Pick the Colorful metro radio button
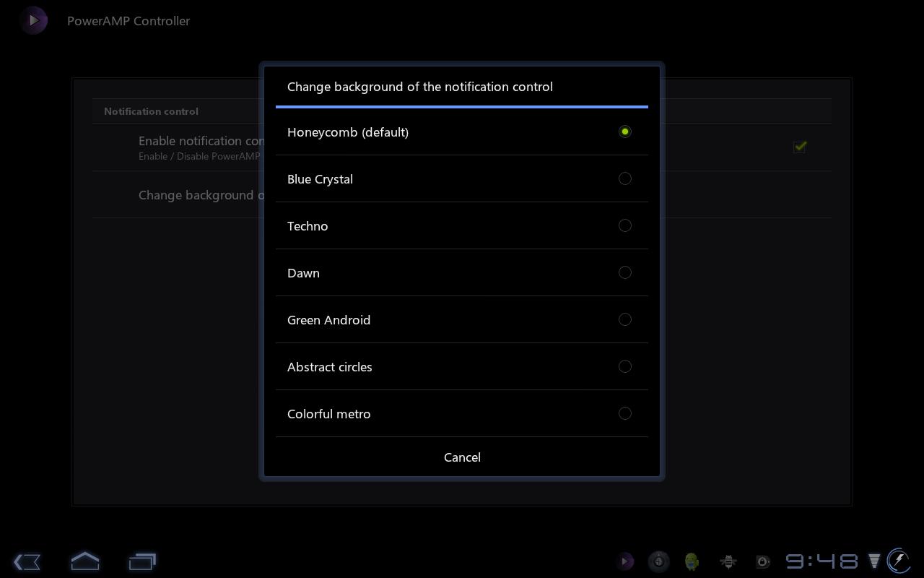Screen dimensions: 924x578 click(x=625, y=413)
